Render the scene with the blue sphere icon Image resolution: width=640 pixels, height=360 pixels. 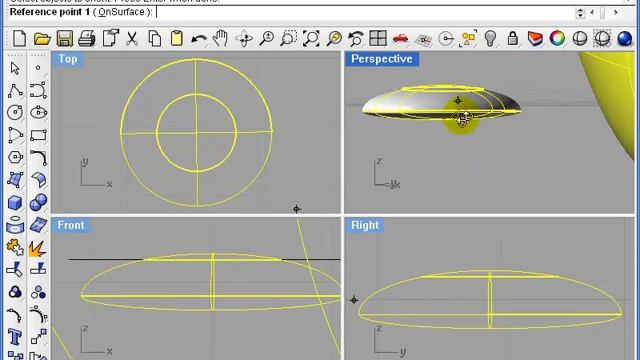click(624, 39)
